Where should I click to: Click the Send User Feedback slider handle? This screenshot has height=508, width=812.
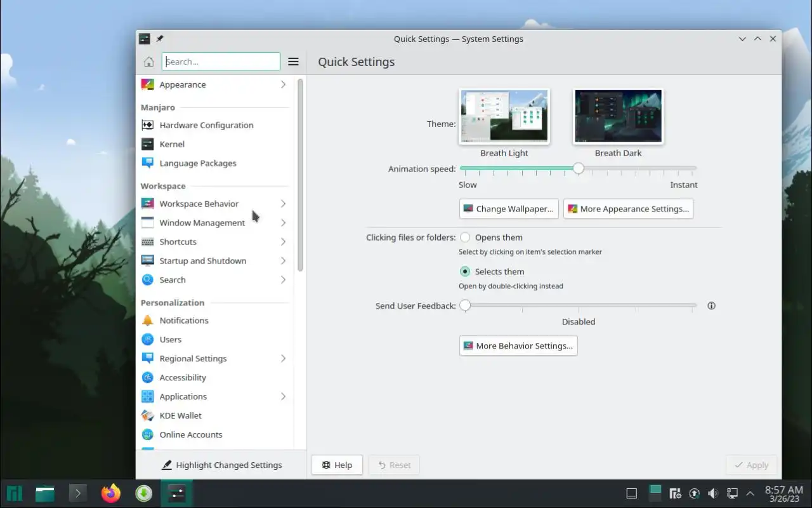pos(465,305)
